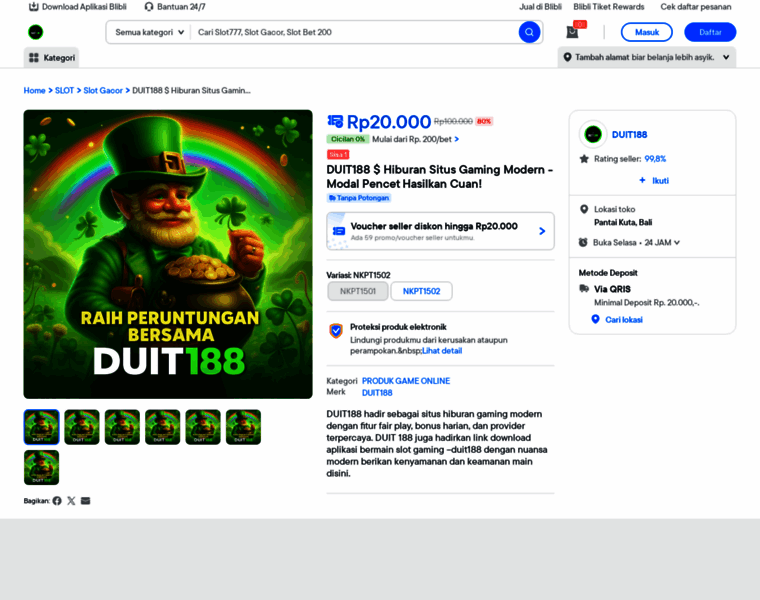Viewport: 760px width, 600px height.
Task: Share product via X icon
Action: tap(71, 501)
